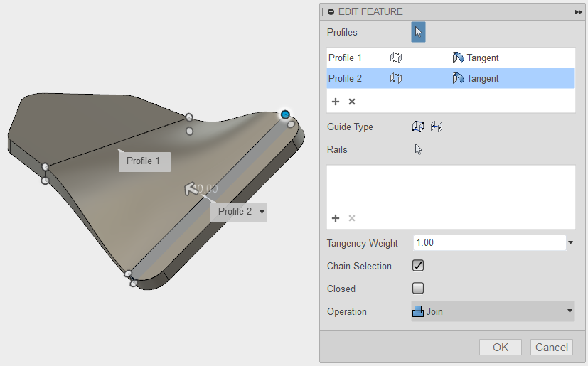Click the Profiles selection cursor button
588x366 pixels.
(418, 32)
